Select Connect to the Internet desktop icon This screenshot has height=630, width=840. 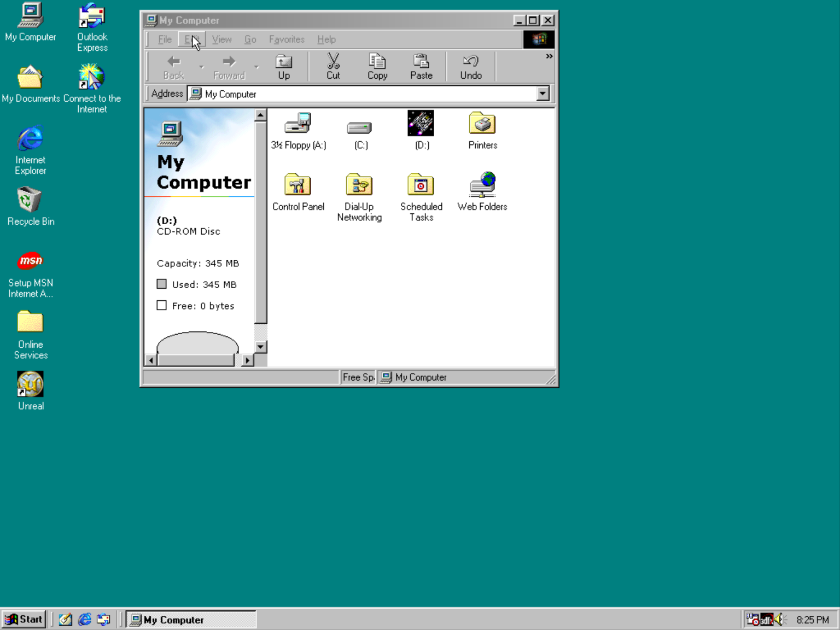coord(92,89)
